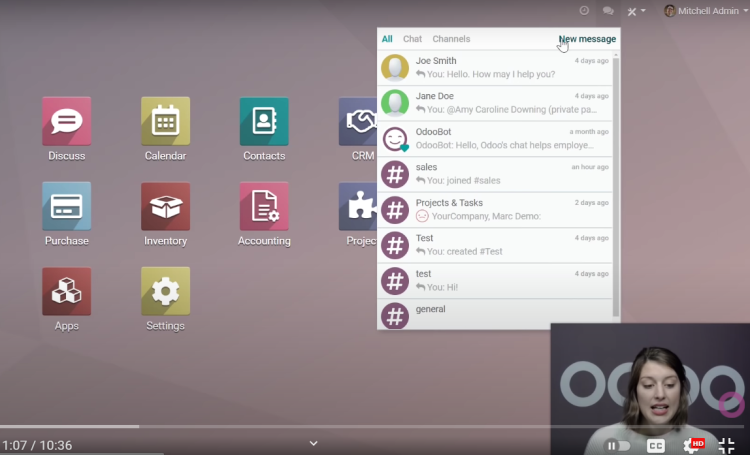The width and height of the screenshot is (750, 455).
Task: Open the Mitchell Admin user menu
Action: click(x=706, y=11)
